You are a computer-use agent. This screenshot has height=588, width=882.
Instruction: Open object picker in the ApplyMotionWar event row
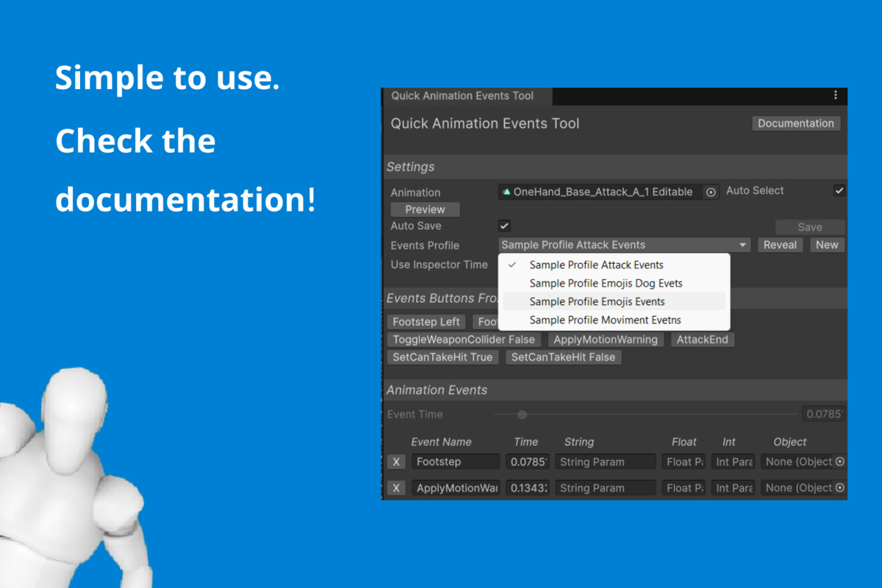click(839, 487)
